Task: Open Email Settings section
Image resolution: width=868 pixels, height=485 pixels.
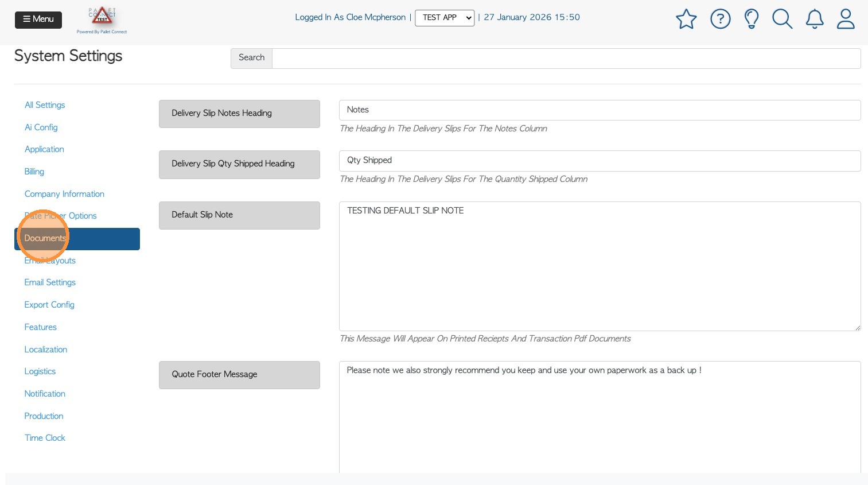Action: pos(50,282)
